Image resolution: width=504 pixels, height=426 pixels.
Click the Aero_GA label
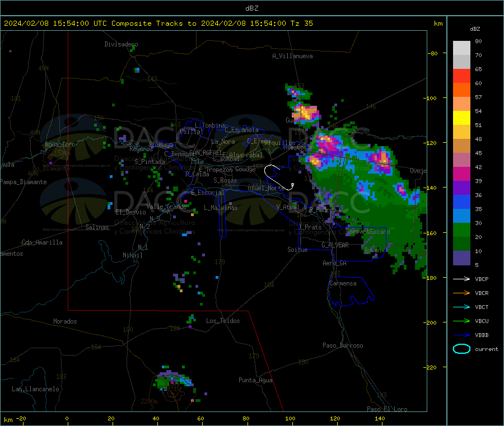335,263
